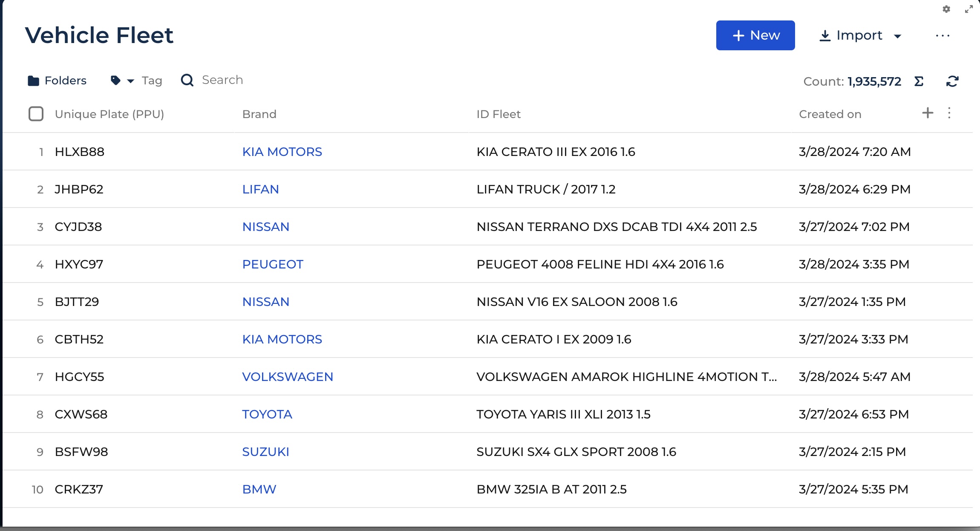Click NISSAN V16 EX SALOON 2008 cell
Viewport: 980px width, 531px height.
click(577, 302)
